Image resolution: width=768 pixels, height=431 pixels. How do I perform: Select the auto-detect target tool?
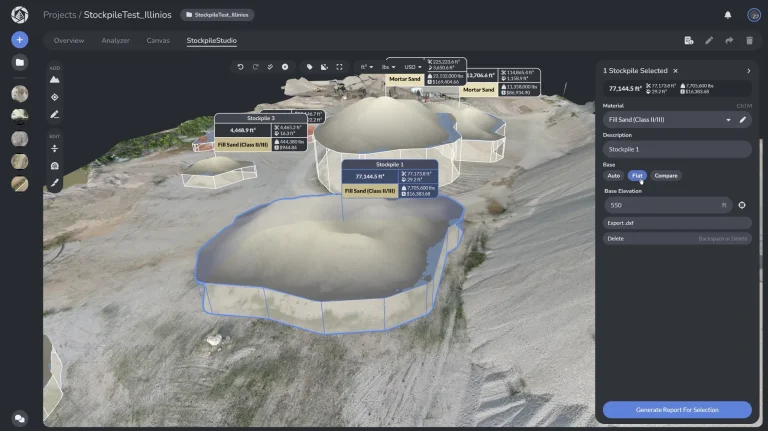coord(54,97)
